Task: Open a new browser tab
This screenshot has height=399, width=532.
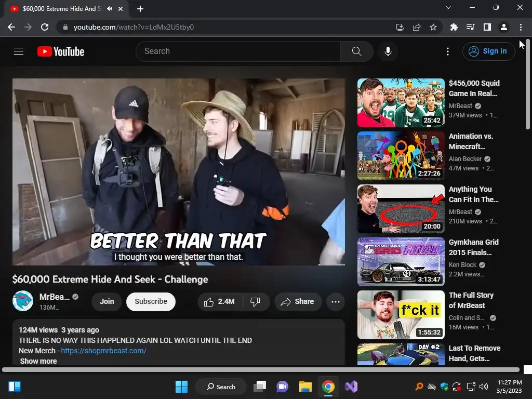Action: pyautogui.click(x=140, y=9)
